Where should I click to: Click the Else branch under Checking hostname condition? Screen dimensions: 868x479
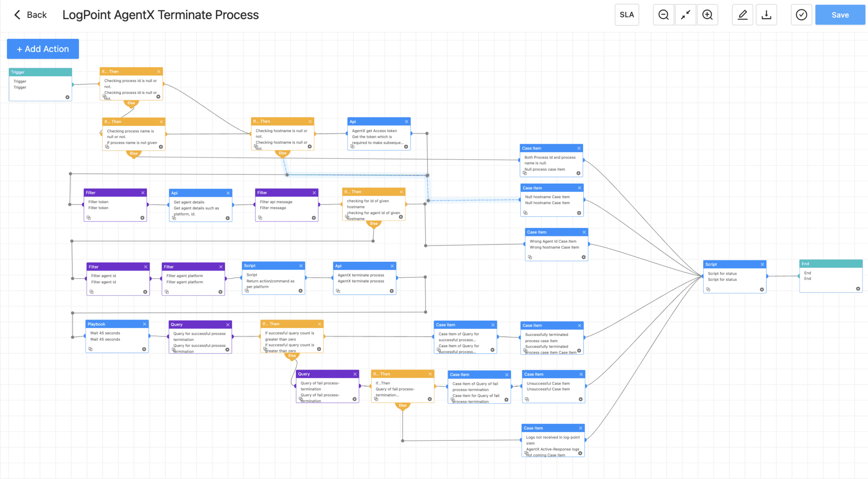(x=283, y=153)
